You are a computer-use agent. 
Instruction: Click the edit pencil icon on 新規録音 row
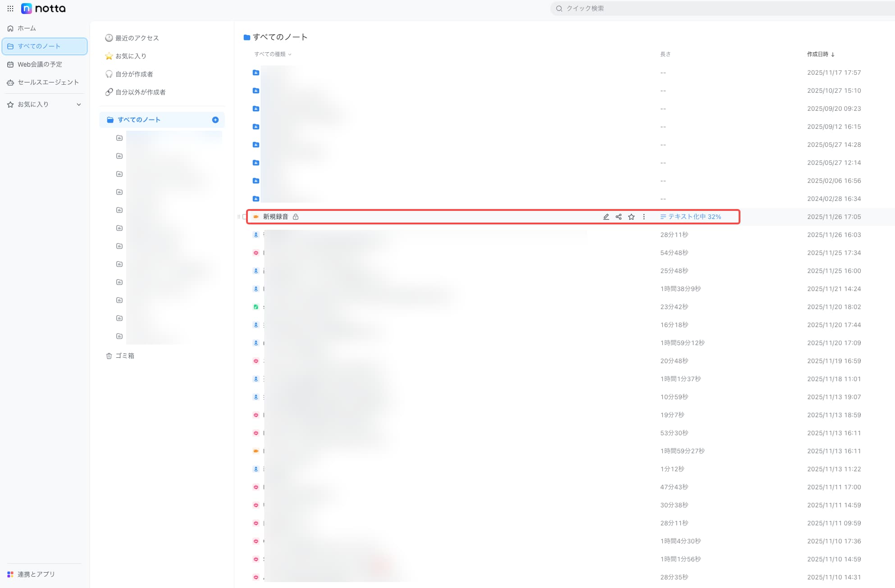point(606,217)
